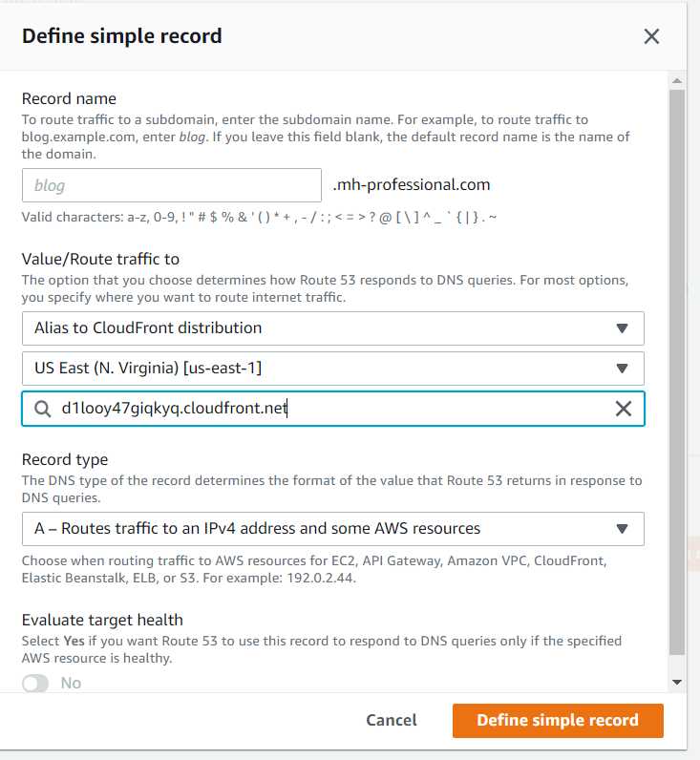Click the No label beside health toggle
The image size is (700, 760).
(71, 683)
